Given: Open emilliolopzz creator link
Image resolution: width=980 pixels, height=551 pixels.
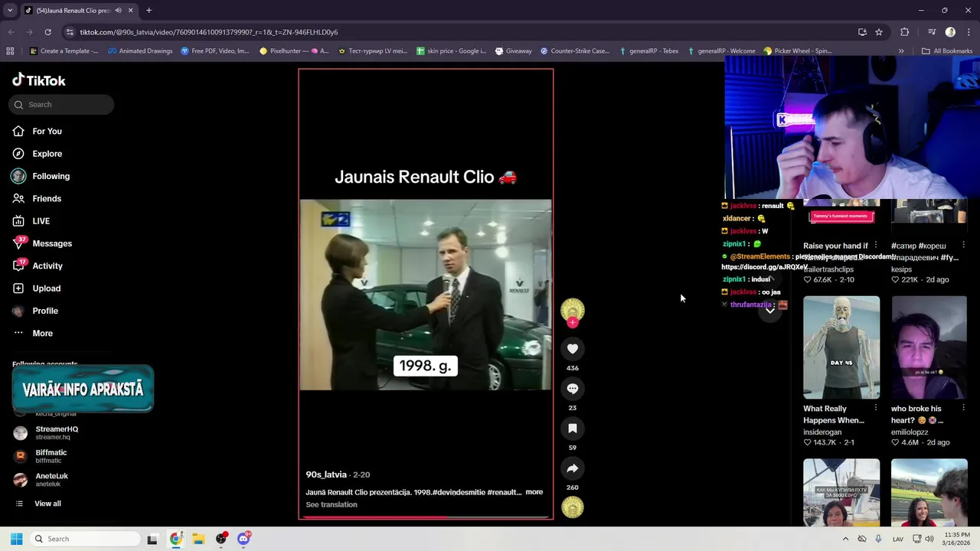Looking at the screenshot, I should (910, 432).
